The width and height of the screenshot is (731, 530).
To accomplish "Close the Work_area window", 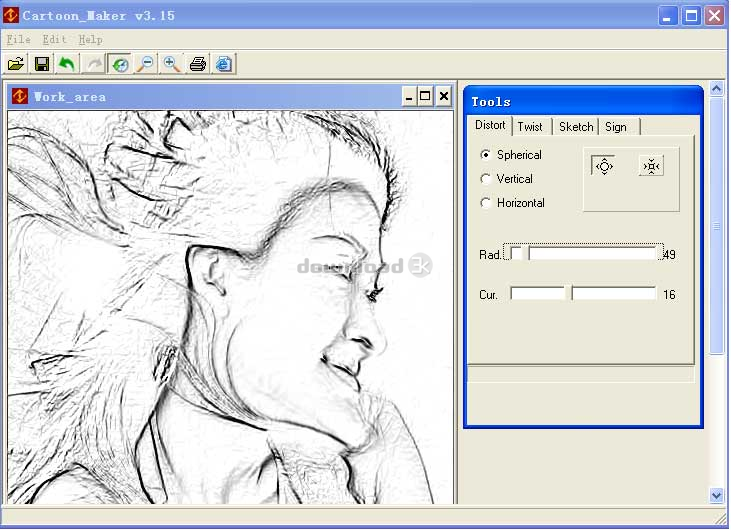I will tap(444, 96).
